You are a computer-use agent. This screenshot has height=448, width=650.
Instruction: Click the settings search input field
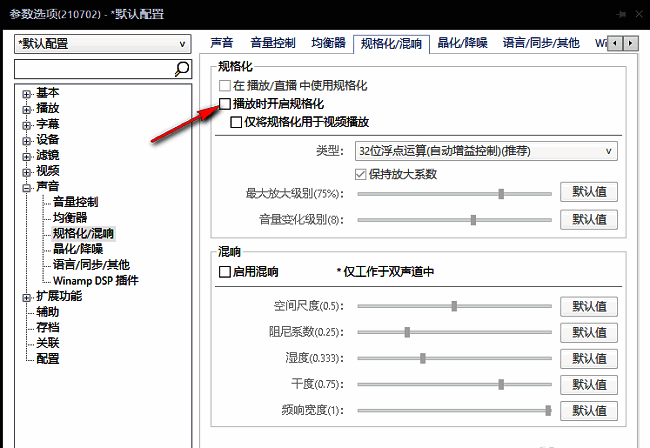tap(94, 69)
